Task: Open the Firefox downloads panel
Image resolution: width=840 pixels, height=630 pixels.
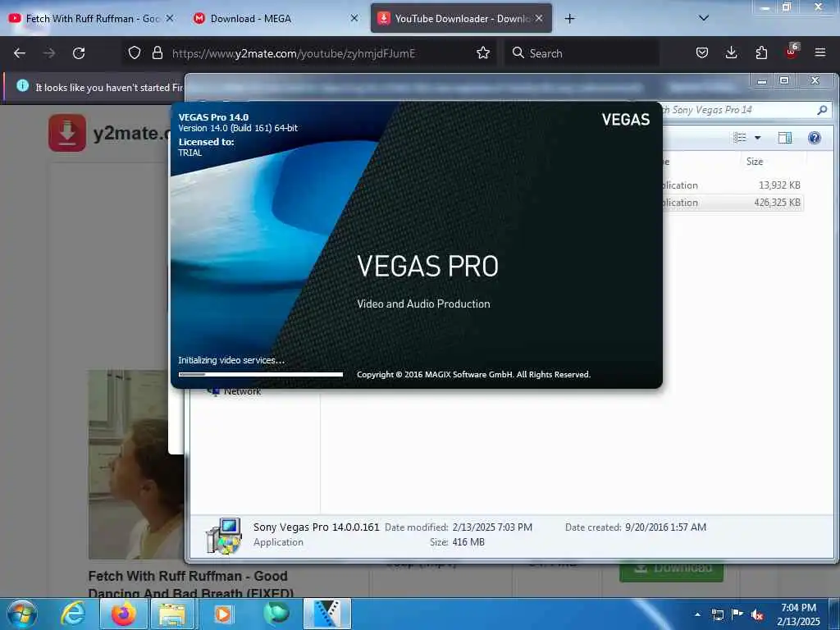Action: [731, 52]
